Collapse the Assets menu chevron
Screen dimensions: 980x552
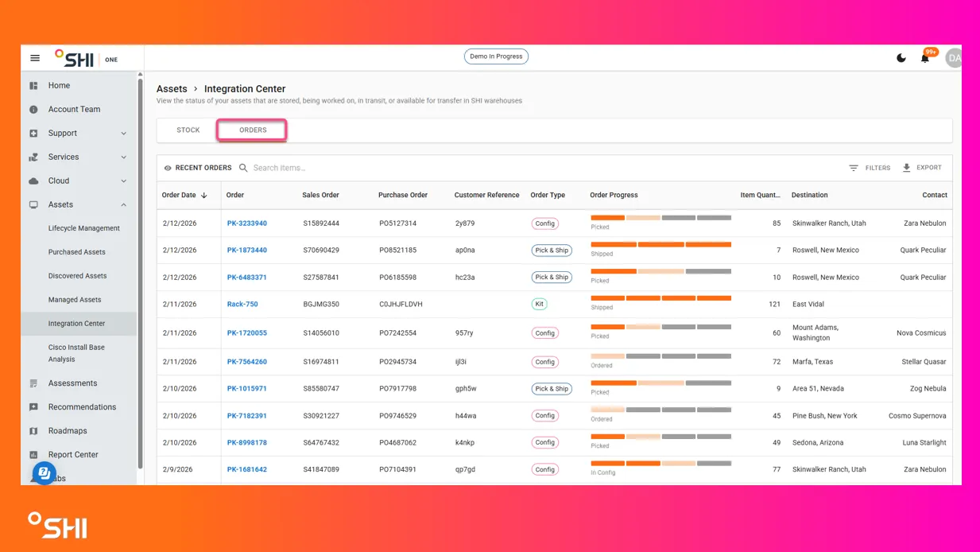click(124, 205)
